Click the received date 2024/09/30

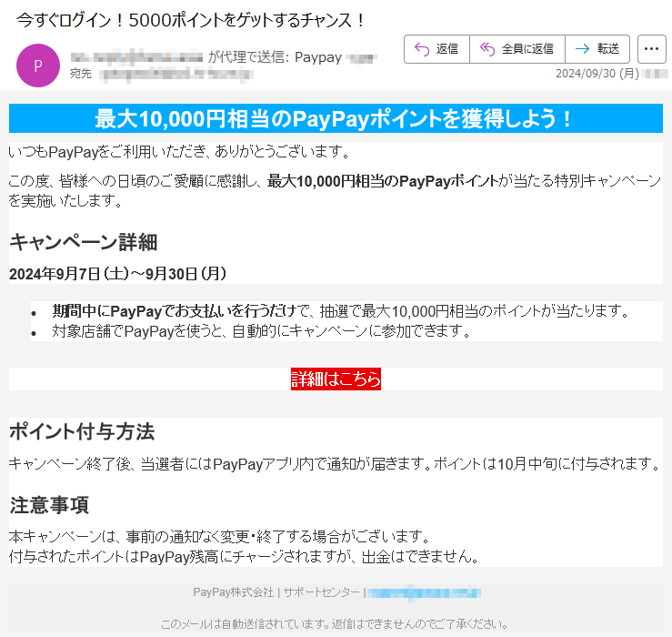click(585, 74)
